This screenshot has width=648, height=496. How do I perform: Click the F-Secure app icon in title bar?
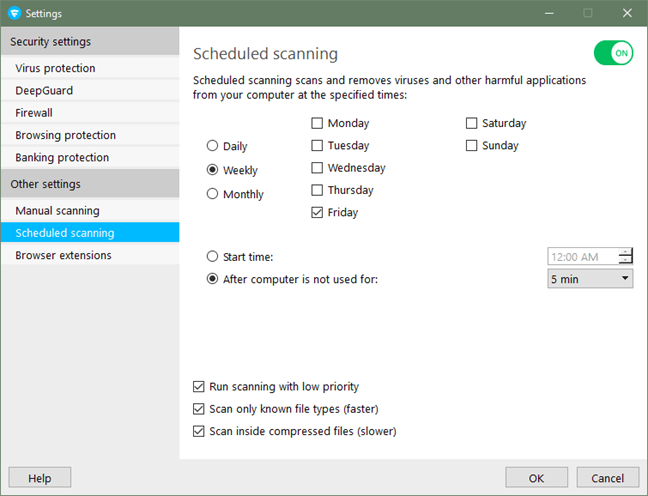tap(14, 13)
